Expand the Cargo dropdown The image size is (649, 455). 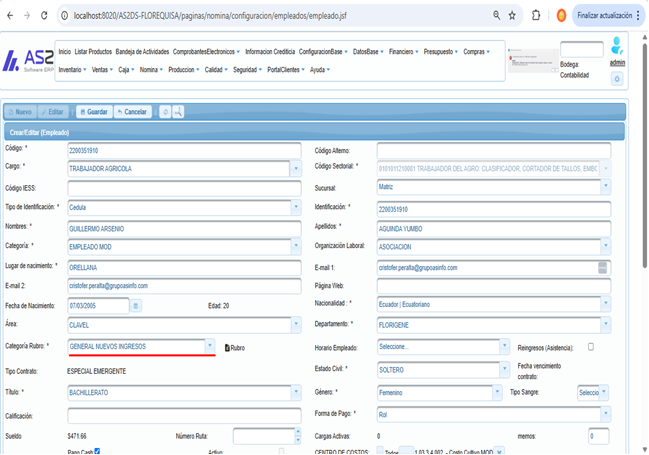pos(296,169)
